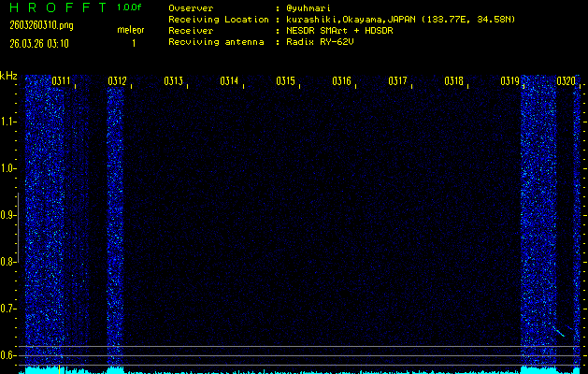
Task: Click the kHz axis unit label
Action: (8, 76)
